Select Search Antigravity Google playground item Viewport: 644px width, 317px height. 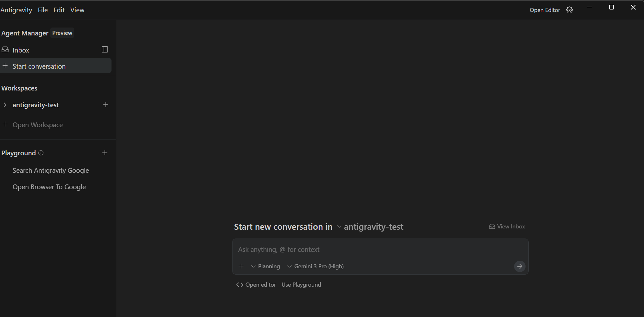[51, 171]
